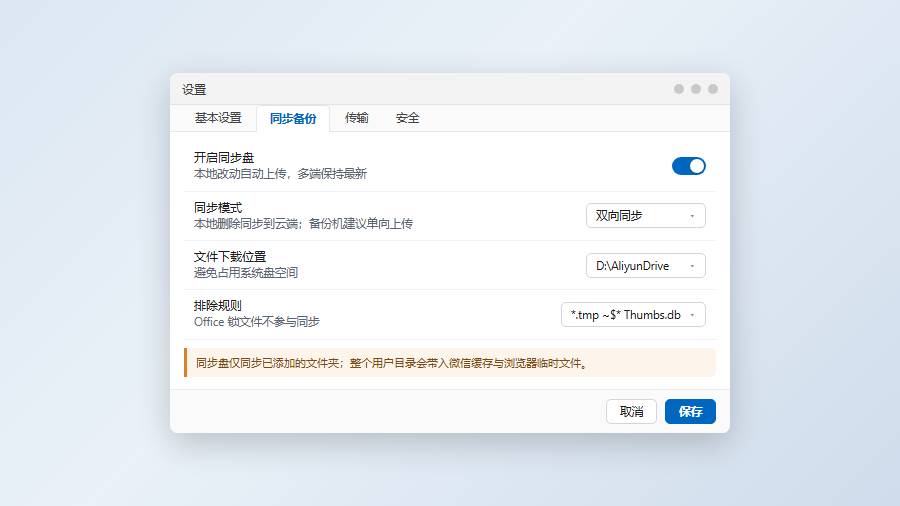Screen dimensions: 900x506
Task: Click the orange 同步盘仅同步已添加的文件夹 notice
Action: (450, 363)
